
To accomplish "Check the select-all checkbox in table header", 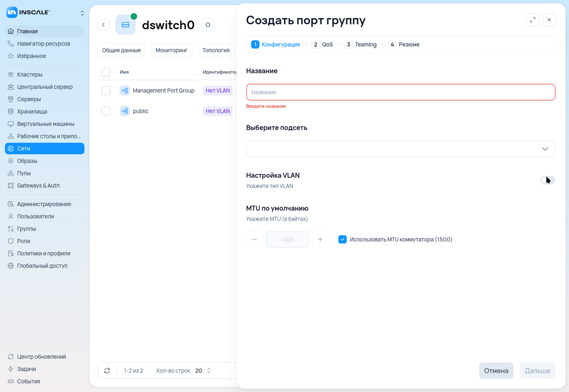I will tap(106, 72).
